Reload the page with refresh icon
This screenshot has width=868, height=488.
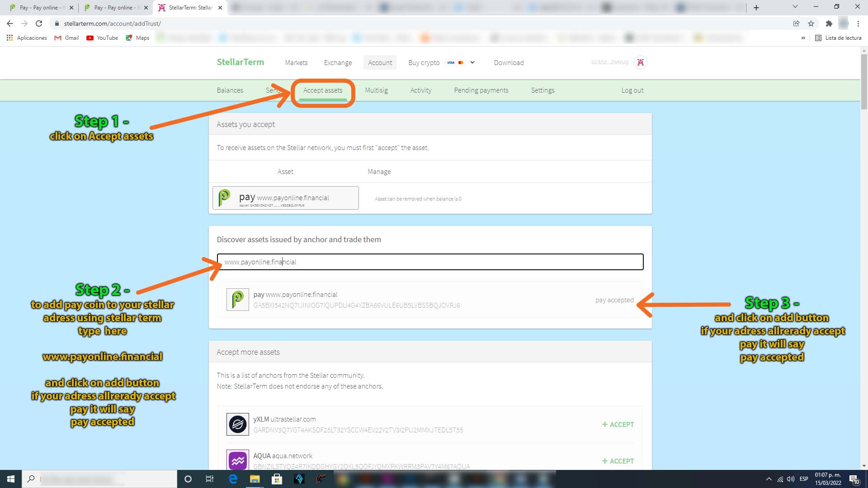click(x=39, y=23)
